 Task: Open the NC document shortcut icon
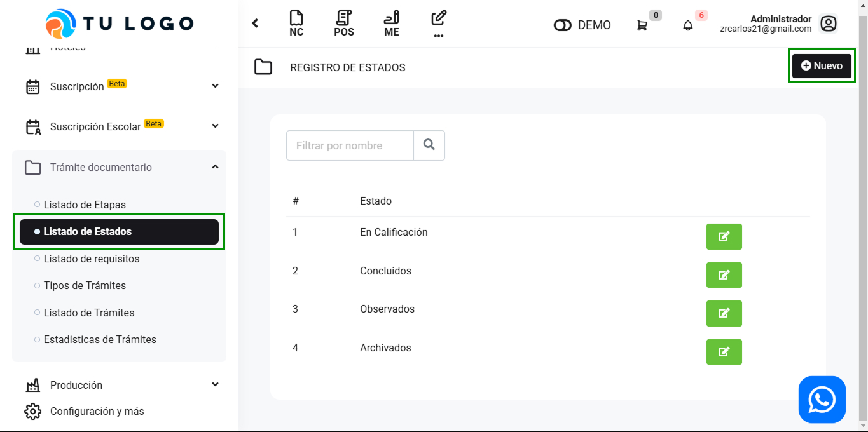pyautogui.click(x=296, y=24)
